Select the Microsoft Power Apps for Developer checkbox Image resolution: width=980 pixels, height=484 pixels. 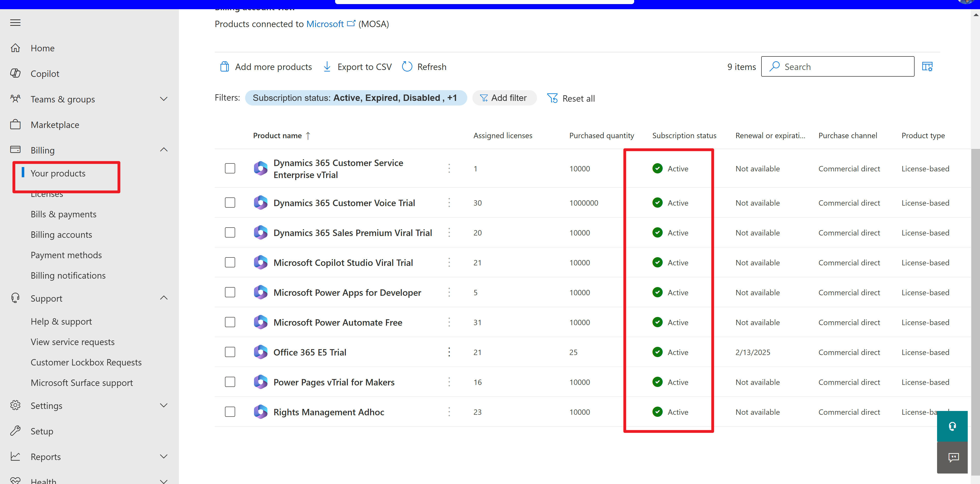coord(230,292)
